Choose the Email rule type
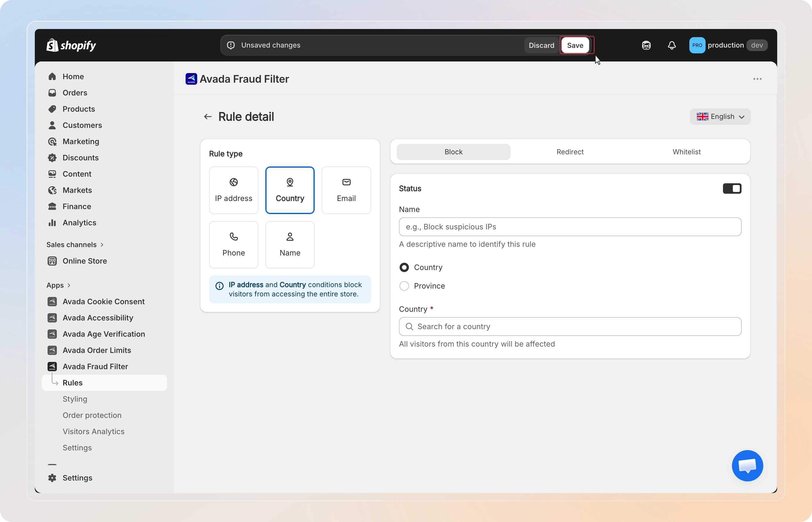 [x=346, y=190]
